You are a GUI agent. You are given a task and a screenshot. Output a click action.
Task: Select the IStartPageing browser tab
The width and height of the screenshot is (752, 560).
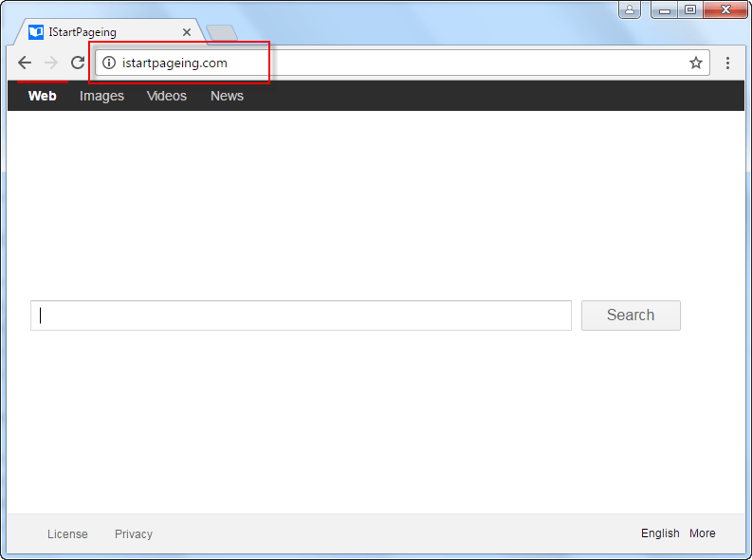109,32
